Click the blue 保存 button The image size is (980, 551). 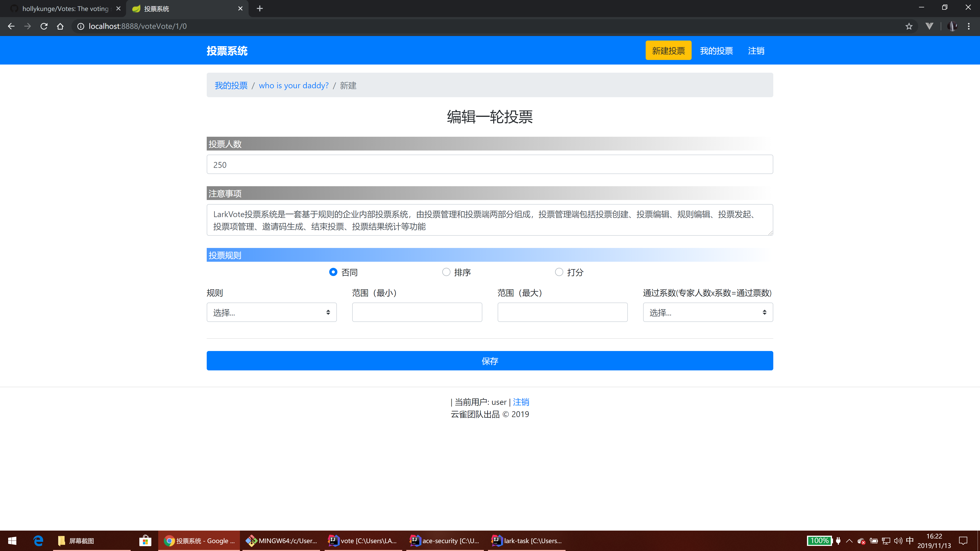tap(490, 360)
